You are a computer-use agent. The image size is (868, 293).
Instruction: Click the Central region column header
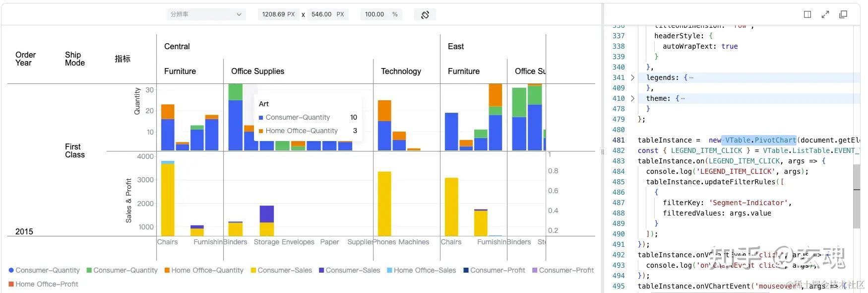click(177, 46)
